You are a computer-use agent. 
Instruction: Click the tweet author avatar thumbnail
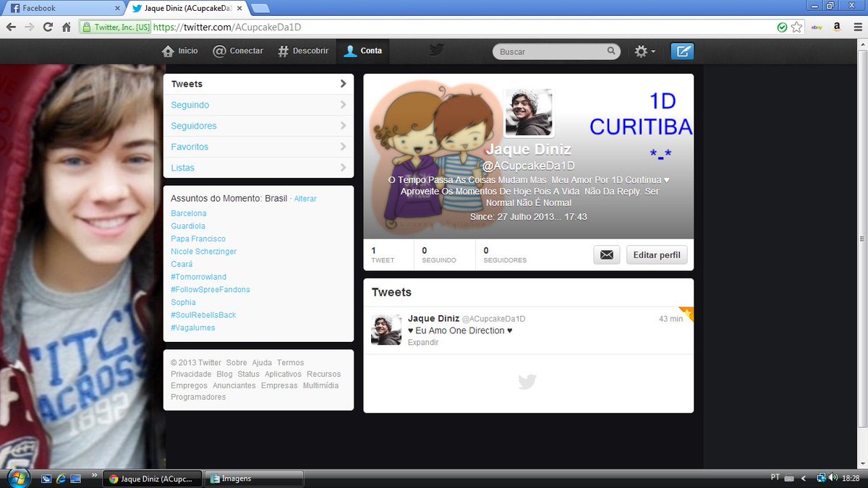pos(386,330)
